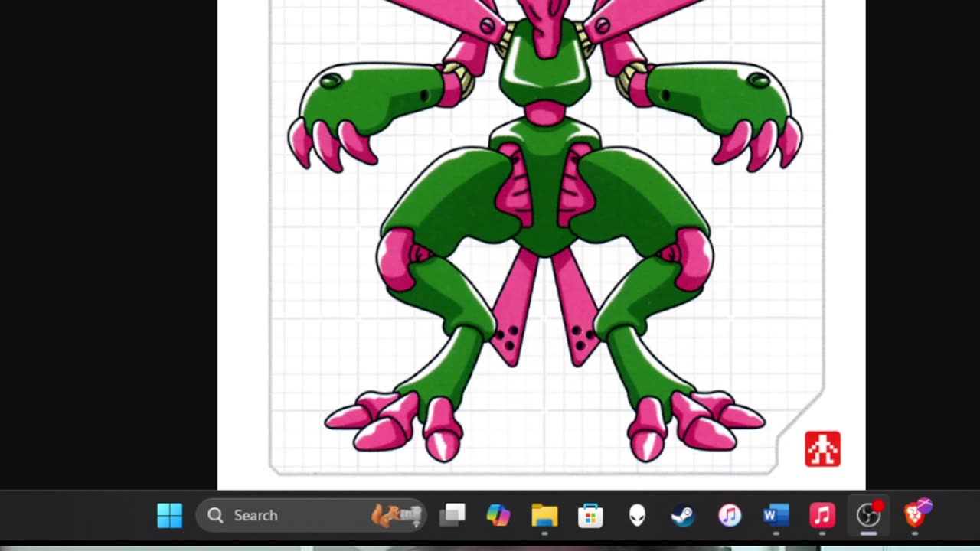Click the taskbar Search box

pos(311,515)
